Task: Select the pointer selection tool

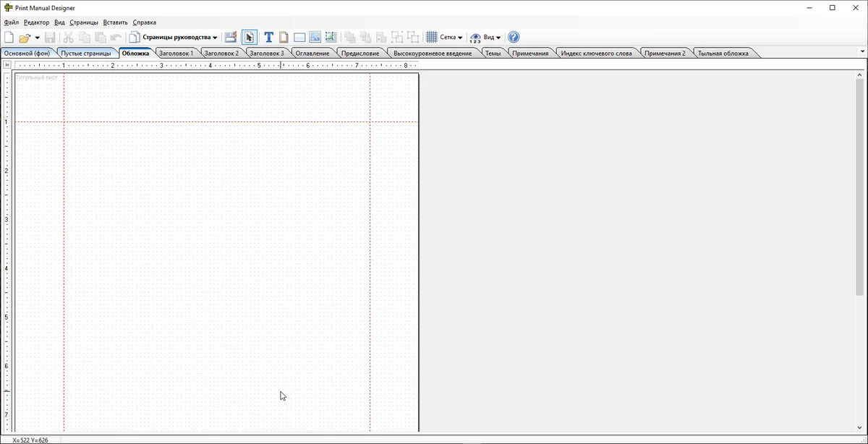Action: click(250, 37)
